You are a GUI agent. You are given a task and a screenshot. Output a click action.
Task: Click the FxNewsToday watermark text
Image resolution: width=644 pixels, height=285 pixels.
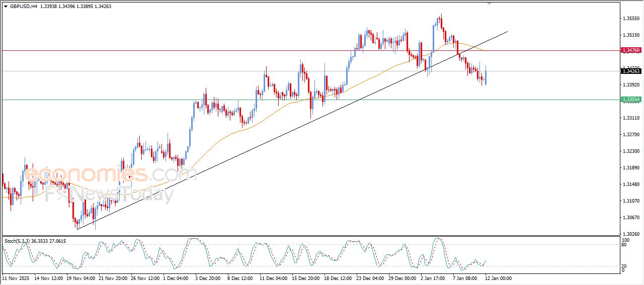pyautogui.click(x=110, y=195)
